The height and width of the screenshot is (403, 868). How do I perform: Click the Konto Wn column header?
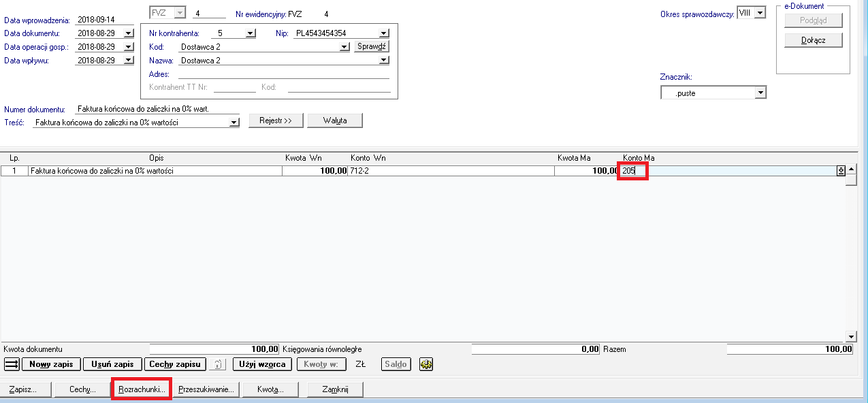pos(368,158)
